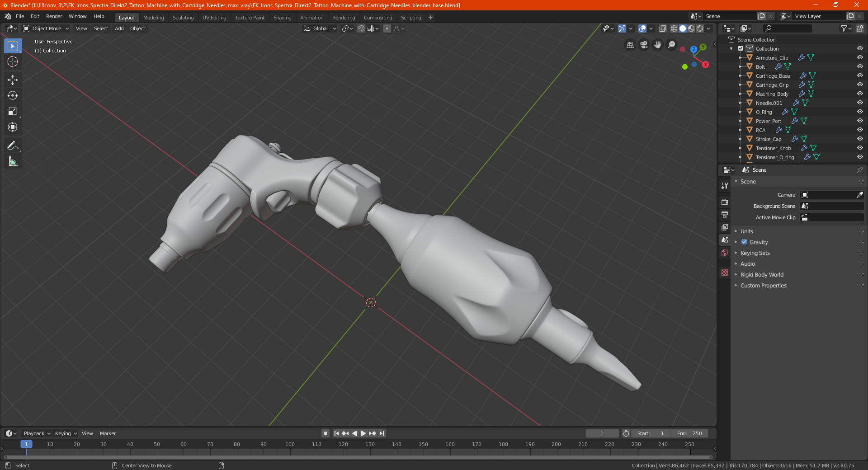
Task: Switch to rendered viewport shading
Action: tap(700, 28)
